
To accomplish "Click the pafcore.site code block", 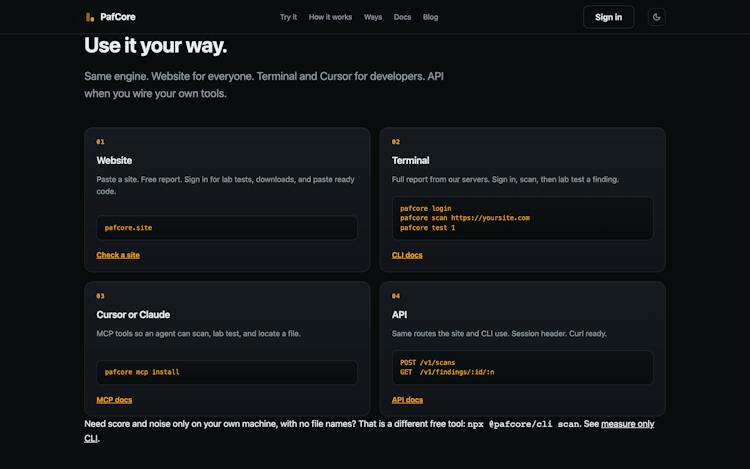I will click(227, 228).
